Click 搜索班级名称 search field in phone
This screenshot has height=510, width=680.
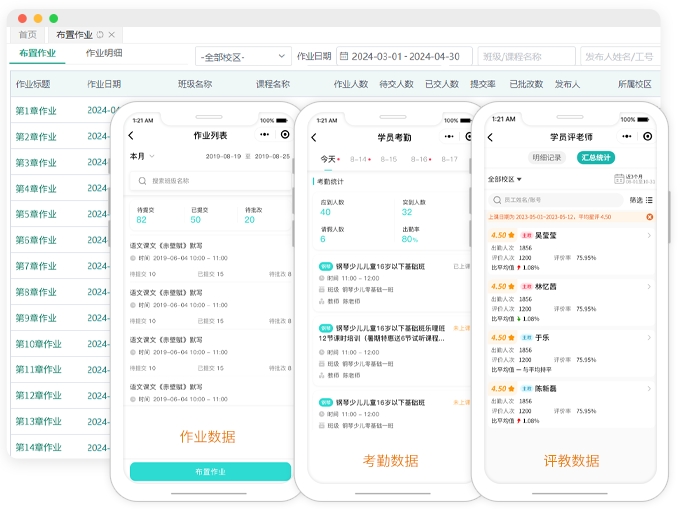coord(210,181)
